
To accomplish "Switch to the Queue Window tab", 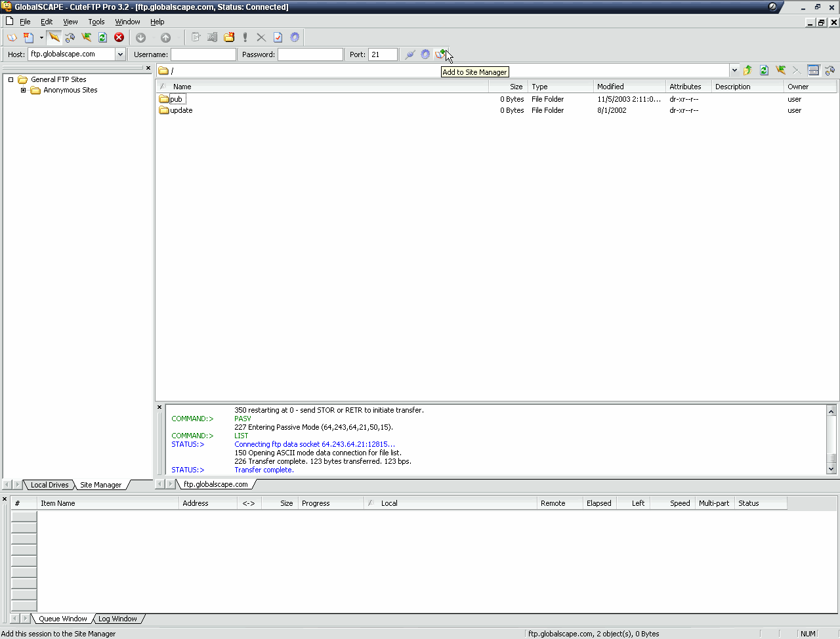I will tap(62, 619).
